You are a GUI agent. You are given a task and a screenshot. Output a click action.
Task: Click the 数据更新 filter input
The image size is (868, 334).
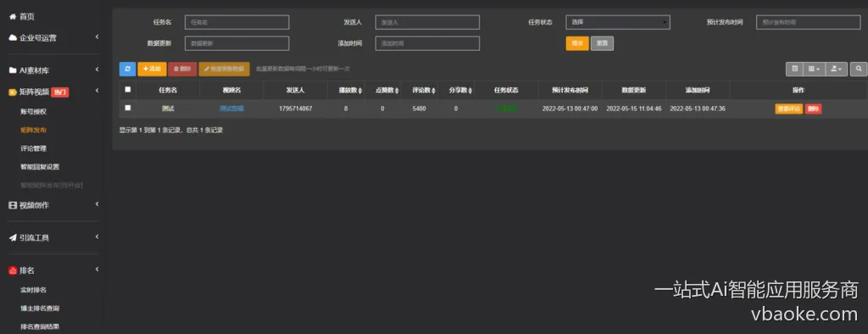click(237, 43)
